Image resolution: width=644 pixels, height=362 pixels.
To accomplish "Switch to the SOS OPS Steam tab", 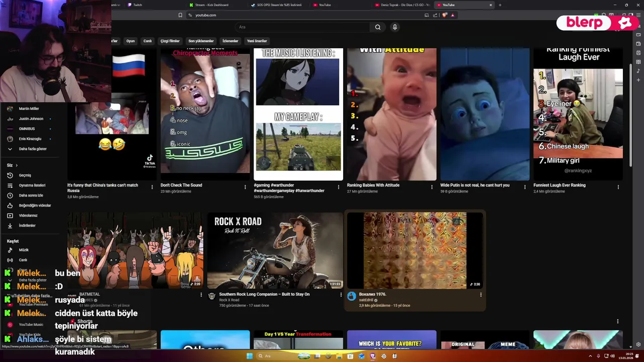I will pos(278,5).
